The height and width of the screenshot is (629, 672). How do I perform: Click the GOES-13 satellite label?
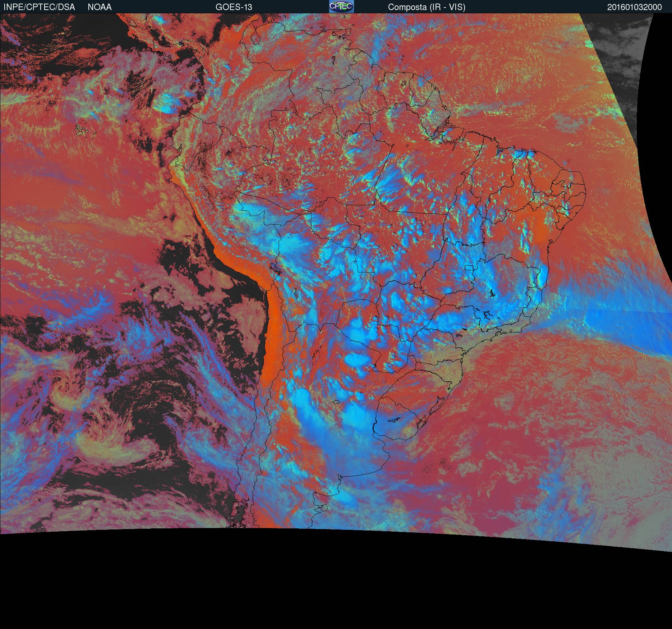(234, 7)
